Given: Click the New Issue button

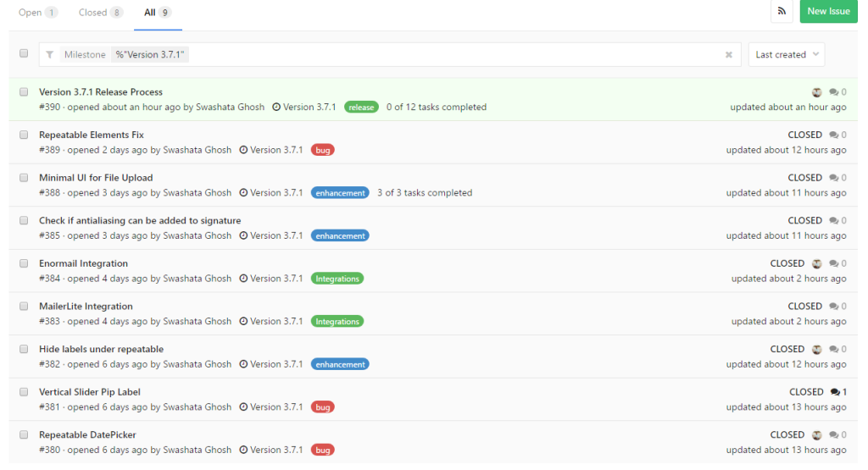Looking at the screenshot, I should pyautogui.click(x=828, y=11).
